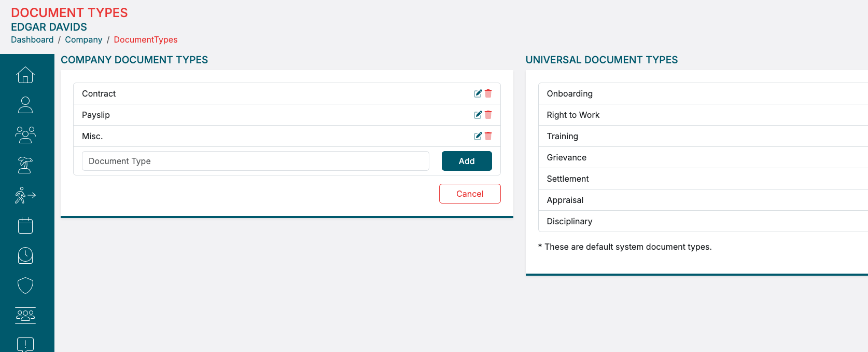Viewport: 868px width, 352px height.
Task: Delete the Misc. document type
Action: coord(488,136)
